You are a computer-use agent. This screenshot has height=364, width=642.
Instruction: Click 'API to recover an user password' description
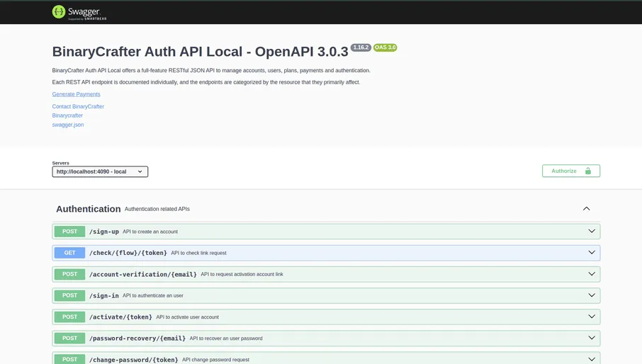[x=226, y=339]
